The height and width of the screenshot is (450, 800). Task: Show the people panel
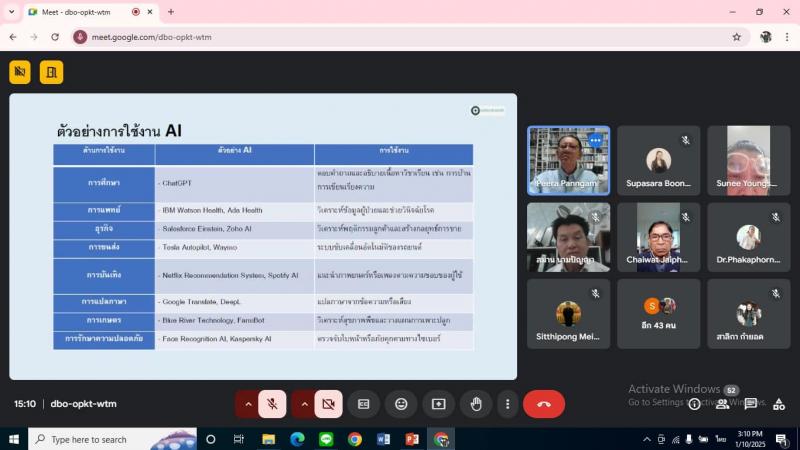point(722,404)
